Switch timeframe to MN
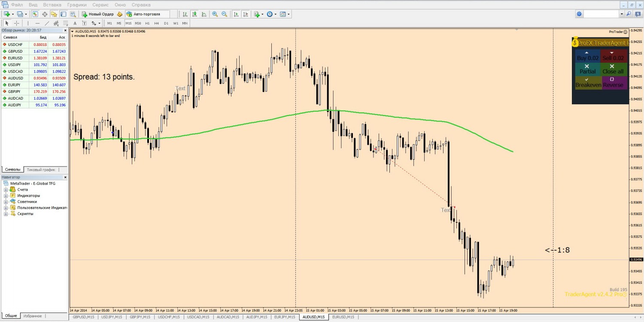 click(185, 23)
